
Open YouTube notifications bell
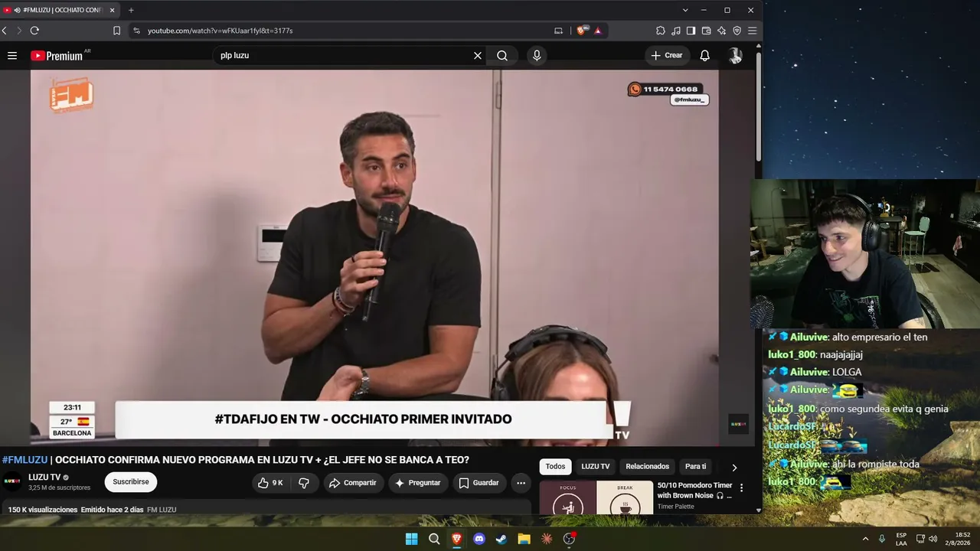click(705, 55)
